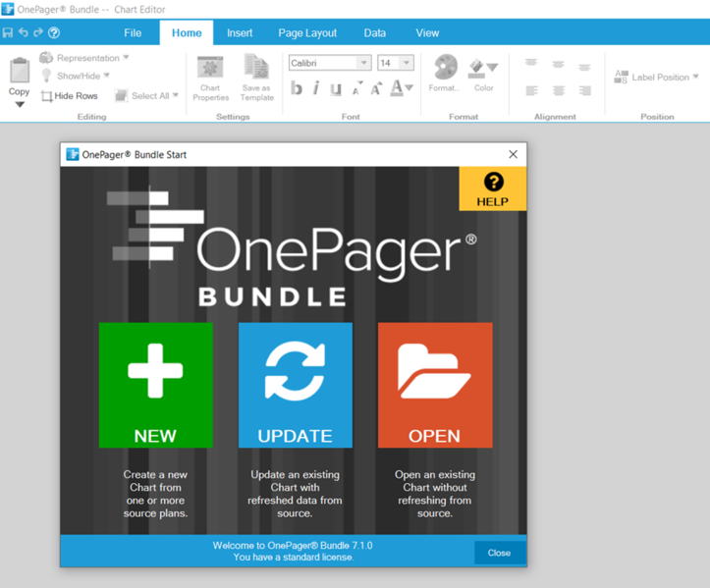Open the help question mark in title ribbon
Viewport: 710px width, 588px height.
click(54, 32)
